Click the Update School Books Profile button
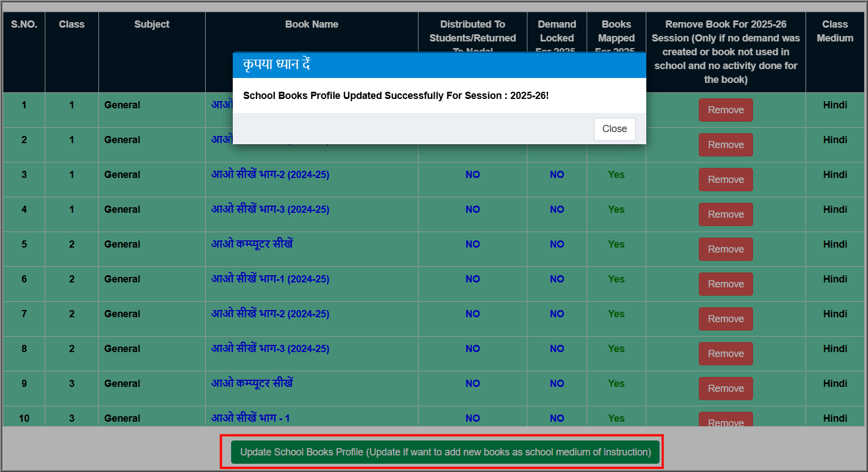Image resolution: width=868 pixels, height=472 pixels. tap(445, 452)
